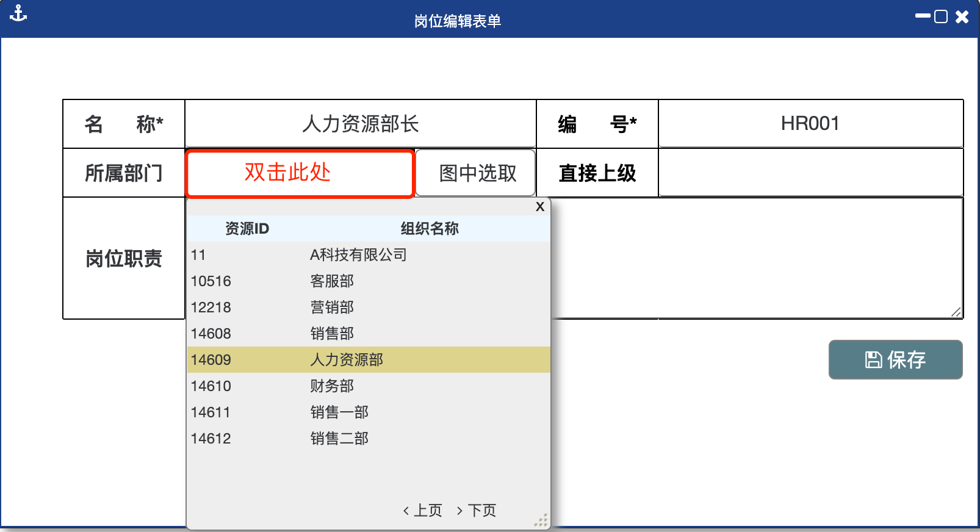Select A科技有限公司 top organization row
This screenshot has width=980, height=532.
click(368, 254)
